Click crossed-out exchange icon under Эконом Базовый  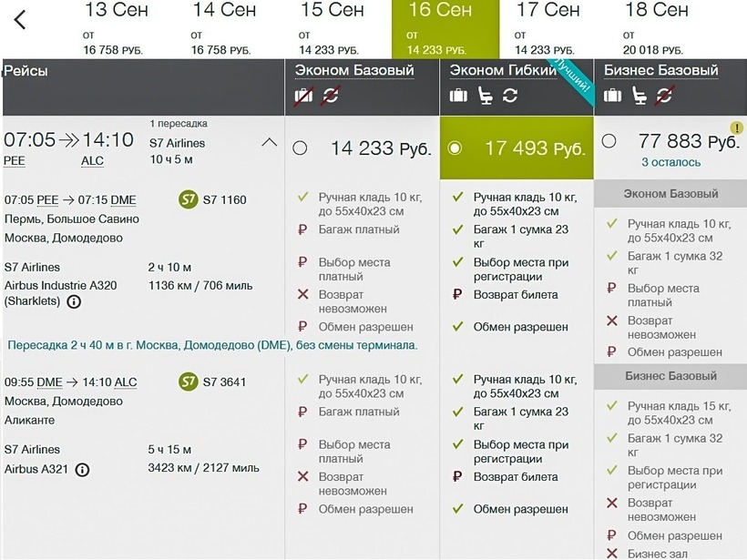[x=330, y=96]
